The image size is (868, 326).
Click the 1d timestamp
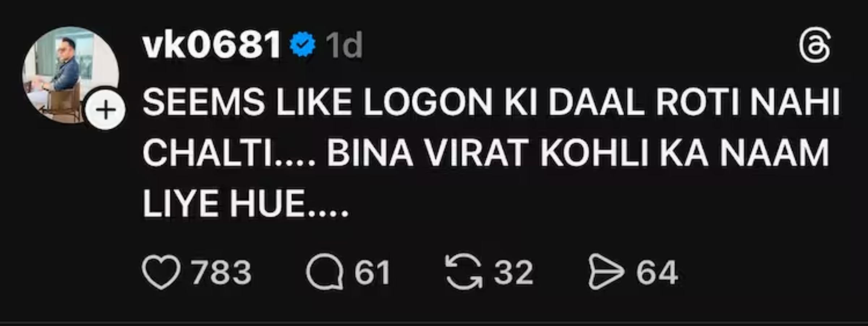[x=344, y=45]
